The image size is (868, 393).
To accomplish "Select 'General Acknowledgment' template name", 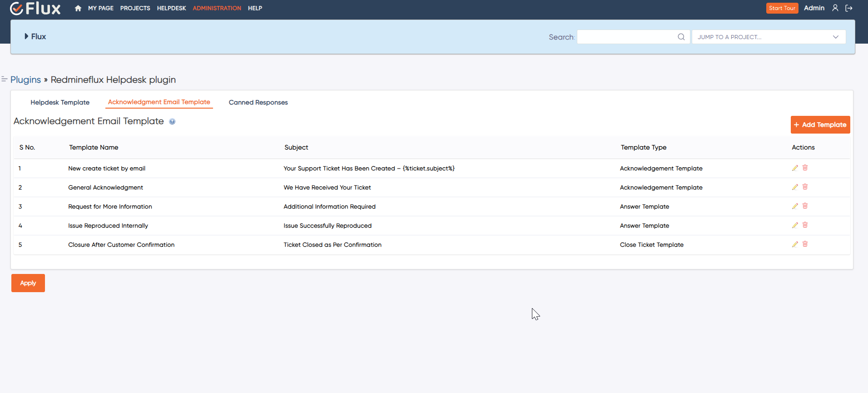I will point(105,188).
